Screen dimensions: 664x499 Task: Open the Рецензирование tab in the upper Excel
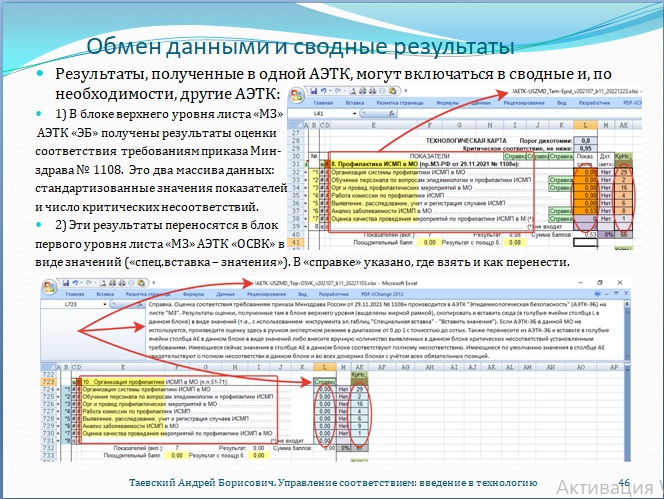coord(524,103)
